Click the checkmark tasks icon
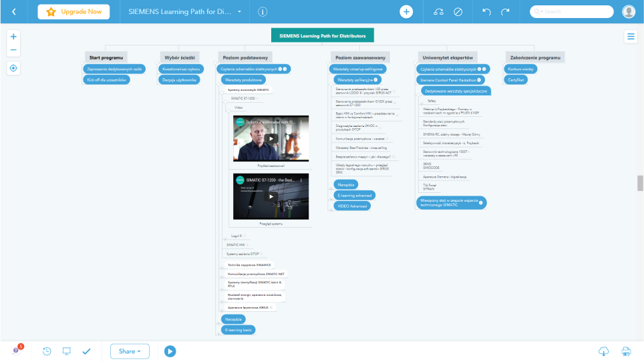 coord(86,351)
